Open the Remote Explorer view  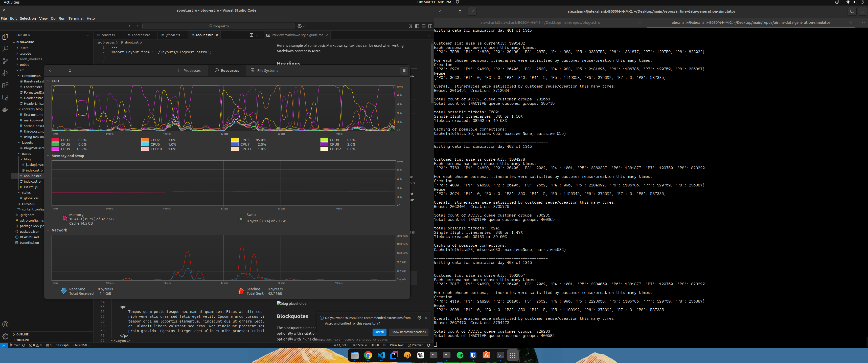pos(5,97)
